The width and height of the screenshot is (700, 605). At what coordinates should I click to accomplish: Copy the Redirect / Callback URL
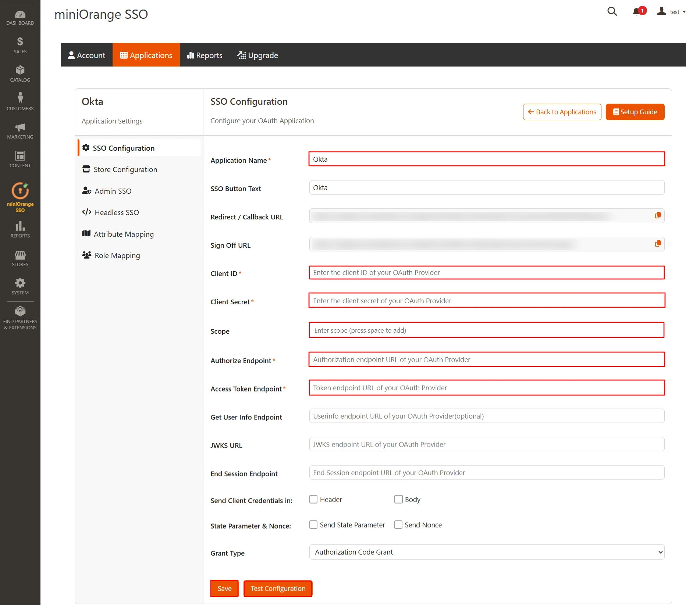click(x=658, y=215)
